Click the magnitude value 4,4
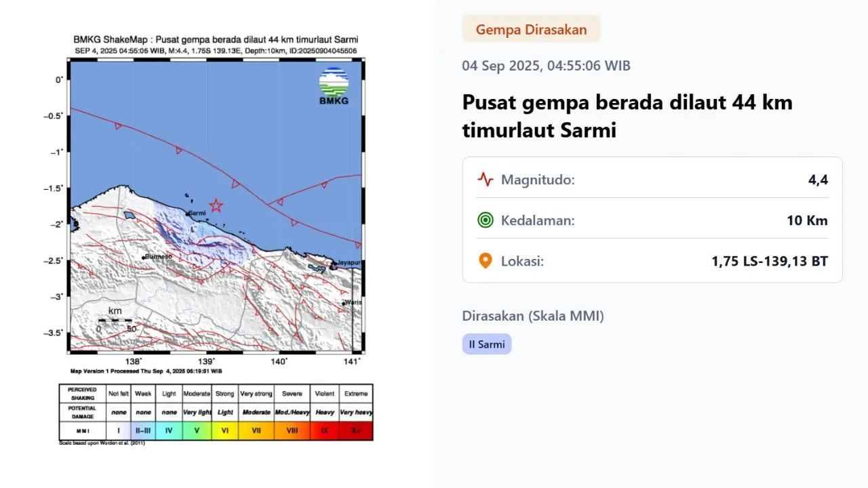The width and height of the screenshot is (868, 488). pos(818,180)
